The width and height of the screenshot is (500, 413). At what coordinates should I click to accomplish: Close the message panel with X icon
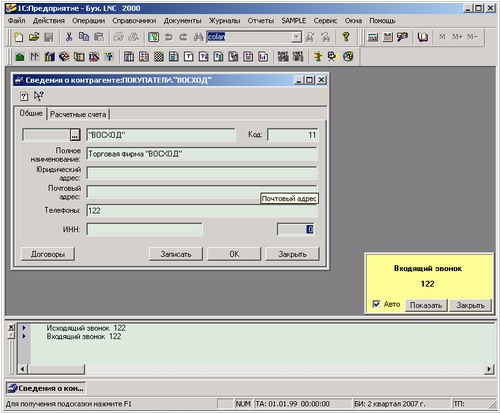[11, 327]
